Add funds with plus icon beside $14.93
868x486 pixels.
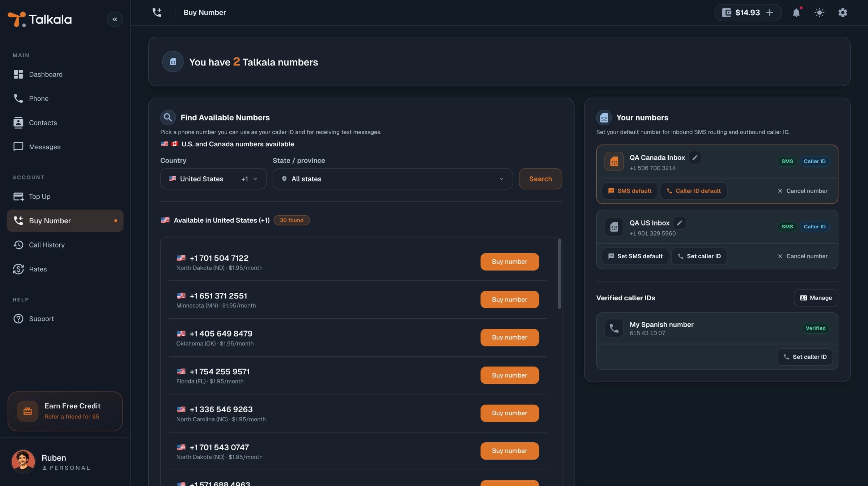tap(770, 13)
